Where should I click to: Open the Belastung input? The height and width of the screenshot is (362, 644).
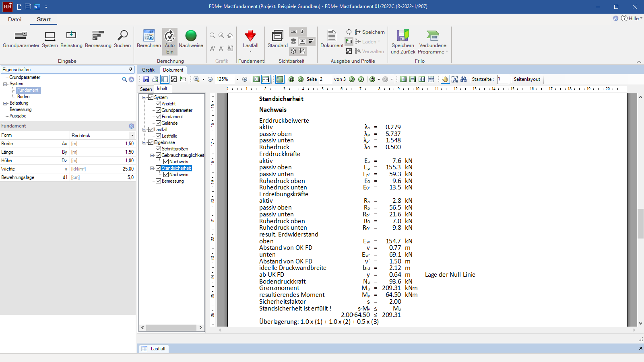[x=71, y=39]
